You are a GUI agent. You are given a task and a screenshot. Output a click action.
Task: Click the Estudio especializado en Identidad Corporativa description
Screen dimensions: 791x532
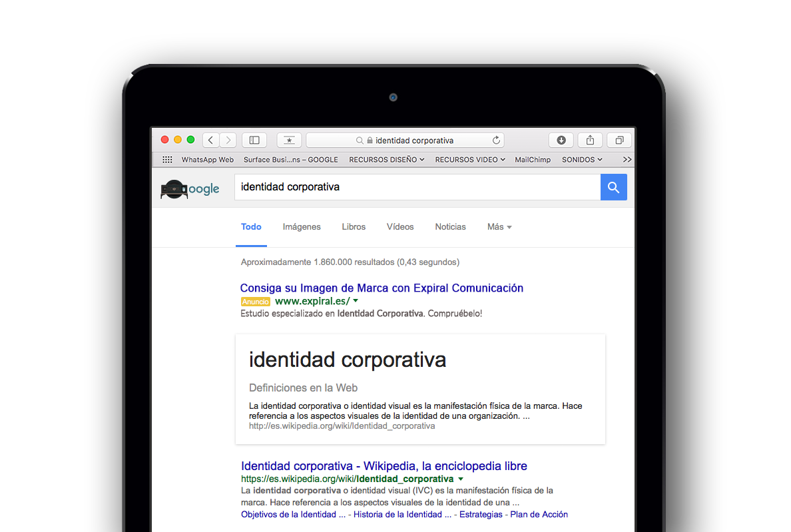coord(361,314)
